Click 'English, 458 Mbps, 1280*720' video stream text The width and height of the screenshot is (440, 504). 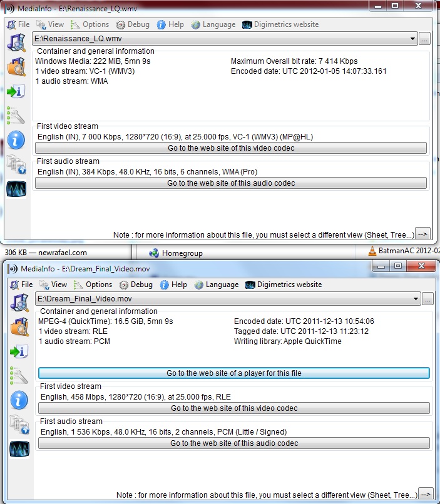coord(136,397)
